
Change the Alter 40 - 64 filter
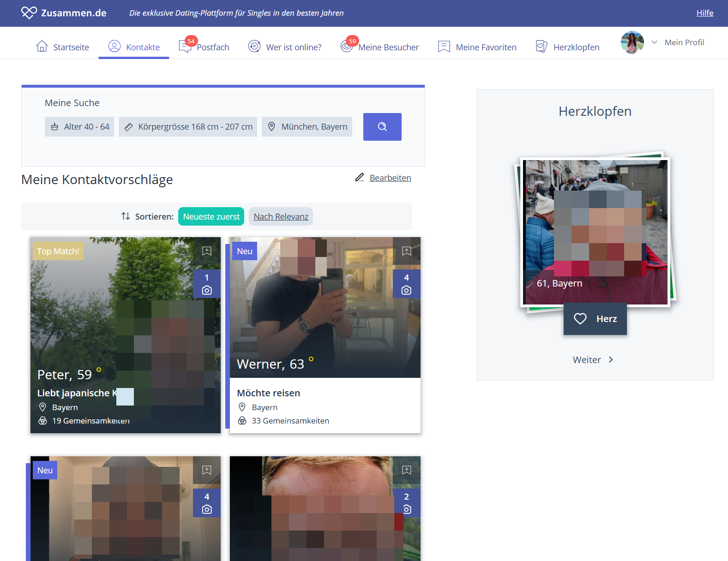[x=79, y=127]
